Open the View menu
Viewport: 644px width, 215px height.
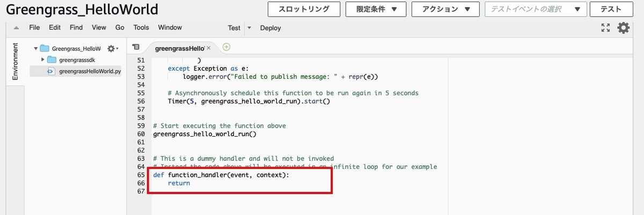(99, 27)
